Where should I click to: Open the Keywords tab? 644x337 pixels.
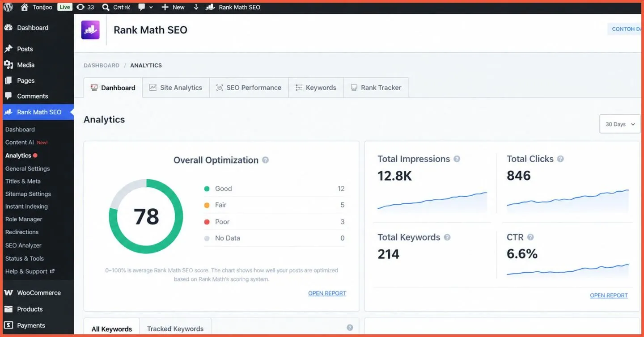point(316,88)
